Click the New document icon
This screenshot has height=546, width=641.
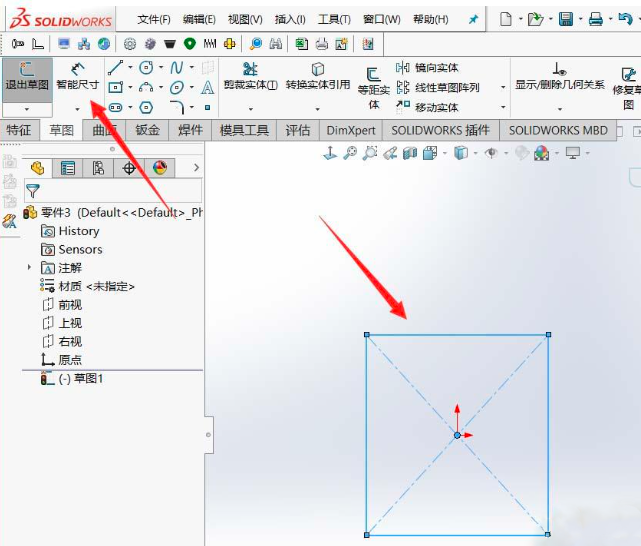(x=506, y=19)
